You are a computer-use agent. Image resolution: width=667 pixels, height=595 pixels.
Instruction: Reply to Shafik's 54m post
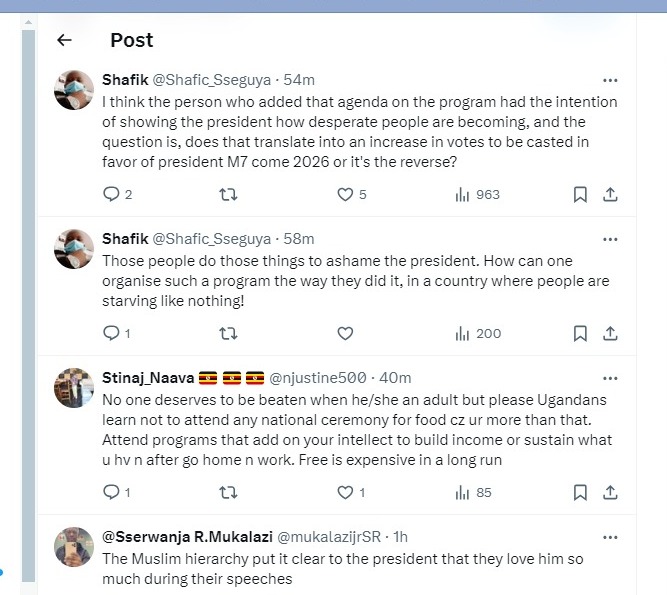pyautogui.click(x=111, y=195)
